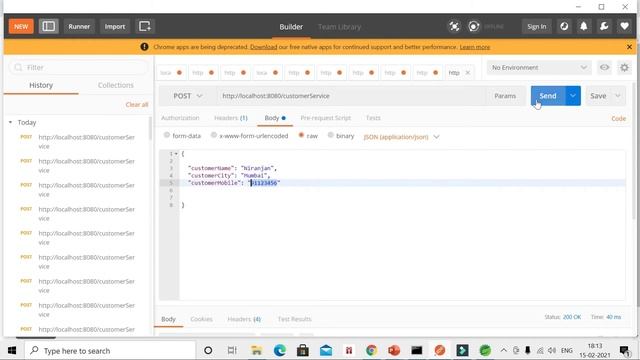Open the response Headers (4) tab
The width and height of the screenshot is (640, 360).
point(244,319)
